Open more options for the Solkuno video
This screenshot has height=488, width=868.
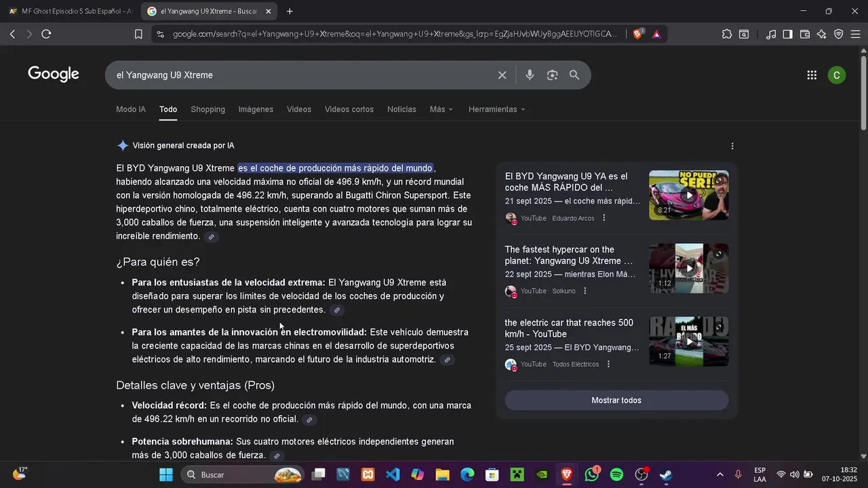(x=585, y=291)
